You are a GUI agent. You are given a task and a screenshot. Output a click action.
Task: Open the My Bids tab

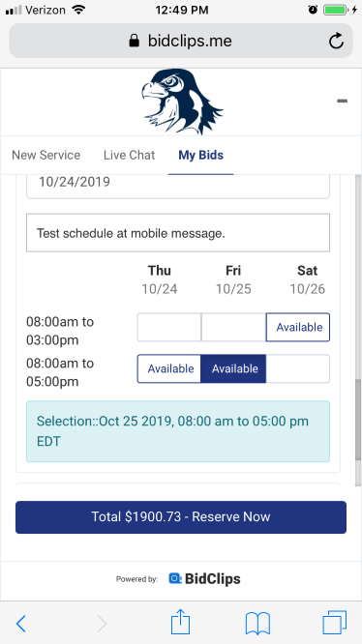point(201,155)
